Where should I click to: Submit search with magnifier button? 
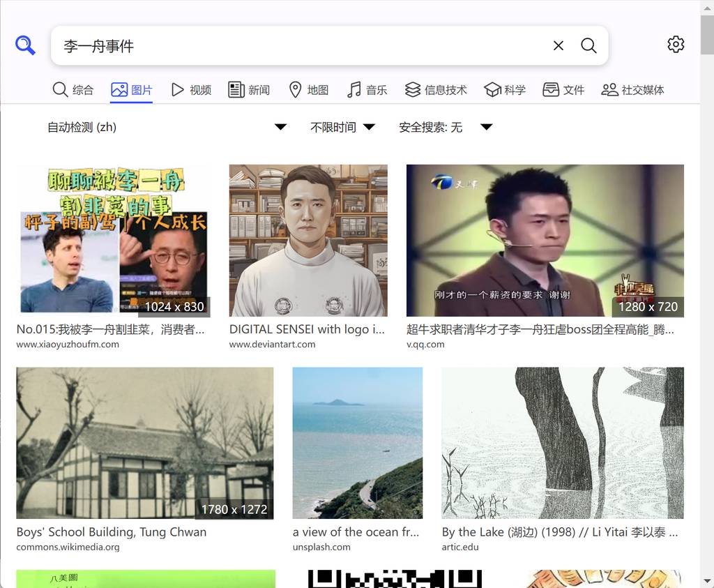(x=588, y=46)
